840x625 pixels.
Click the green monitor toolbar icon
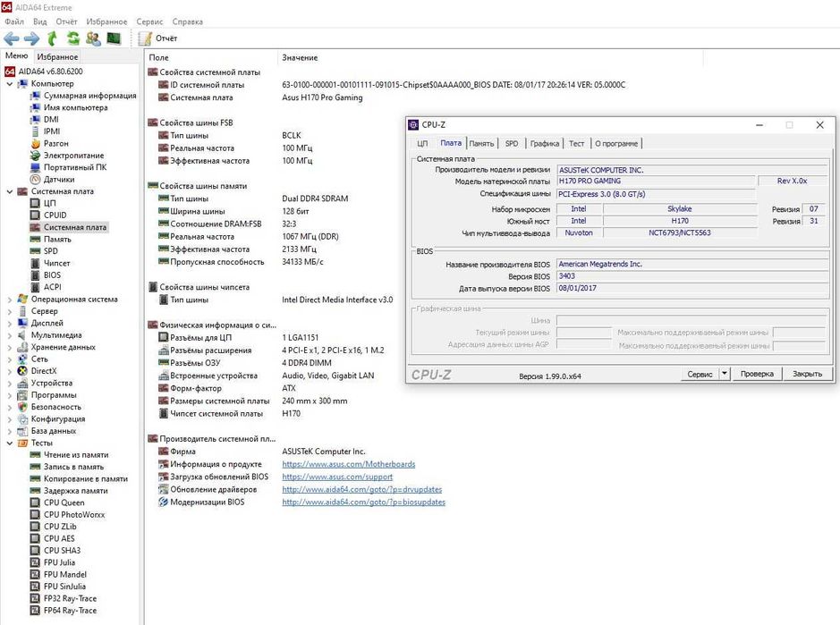[114, 38]
